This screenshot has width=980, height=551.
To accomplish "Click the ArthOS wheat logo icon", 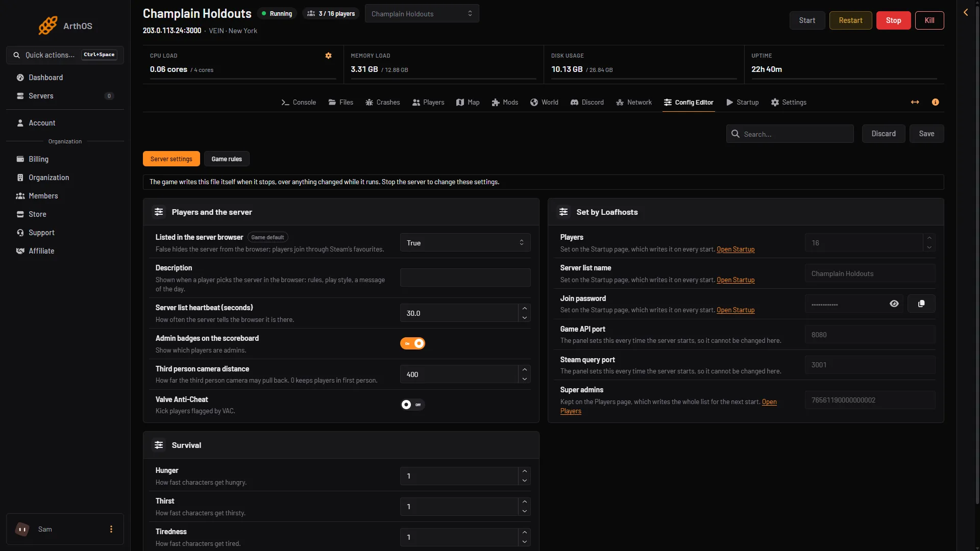I will (x=48, y=26).
